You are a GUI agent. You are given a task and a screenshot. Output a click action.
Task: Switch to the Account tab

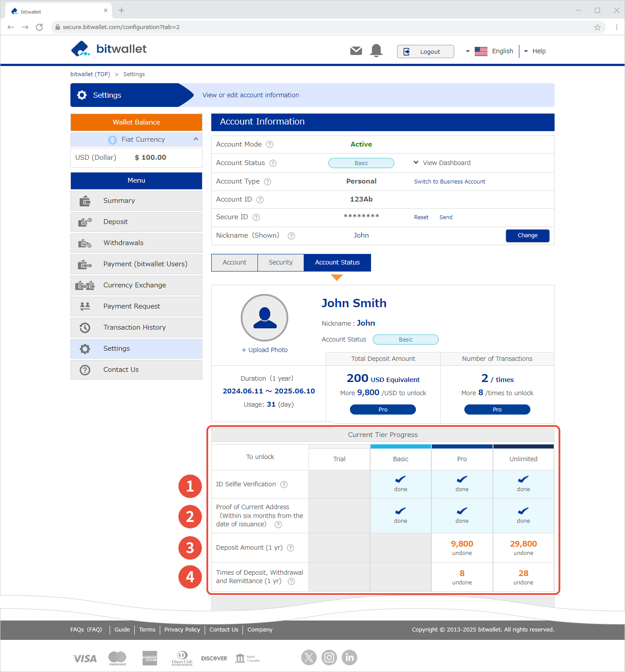pyautogui.click(x=235, y=262)
